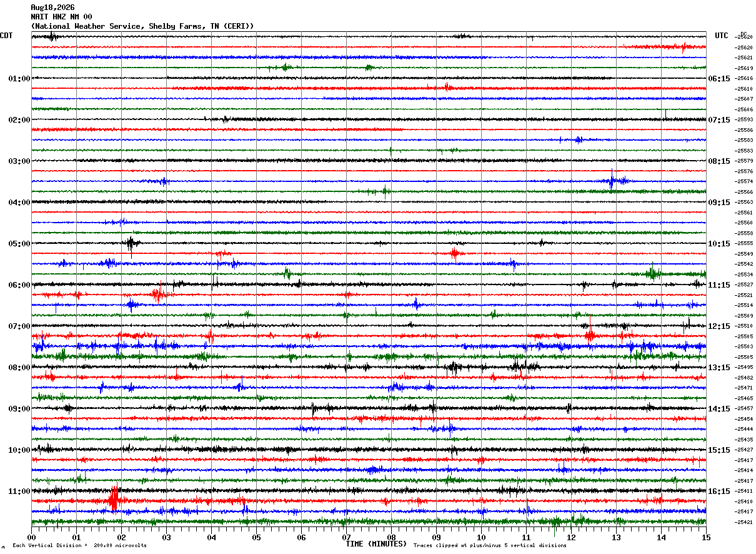Click the TIME (MINUTES) axis title
Image resolution: width=756 pixels, height=554 pixels.
(x=376, y=544)
